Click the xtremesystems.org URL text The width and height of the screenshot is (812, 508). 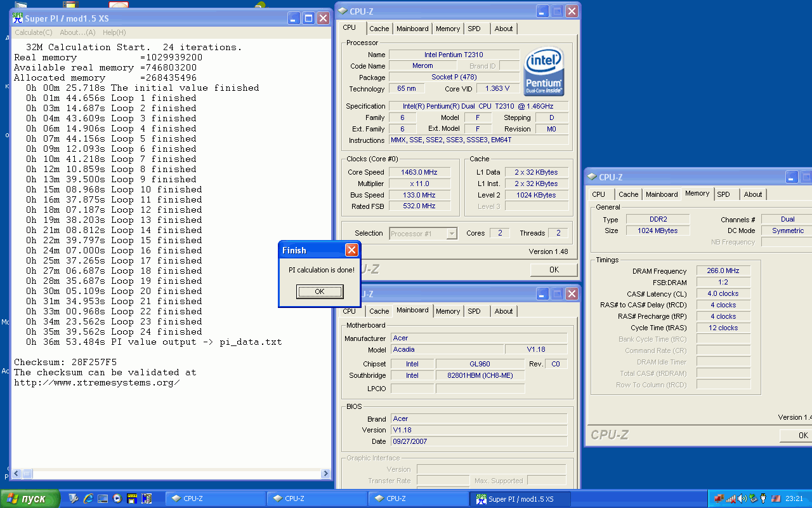coord(97,382)
